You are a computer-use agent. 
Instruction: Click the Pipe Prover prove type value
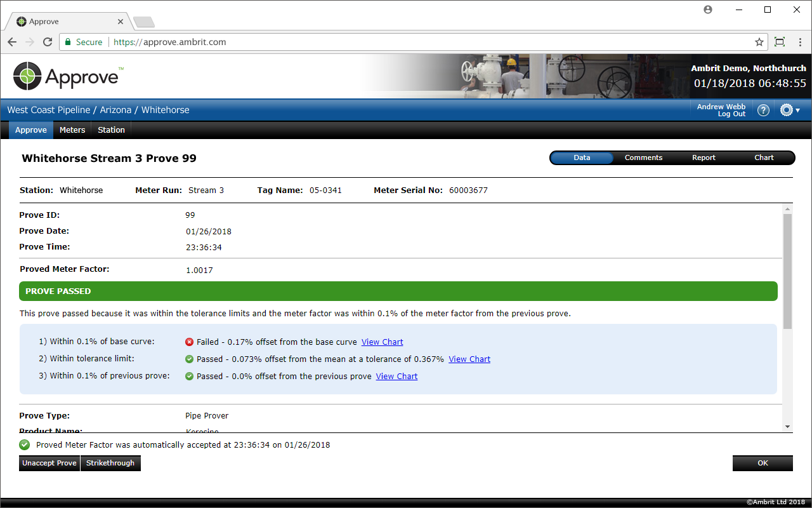(x=207, y=415)
